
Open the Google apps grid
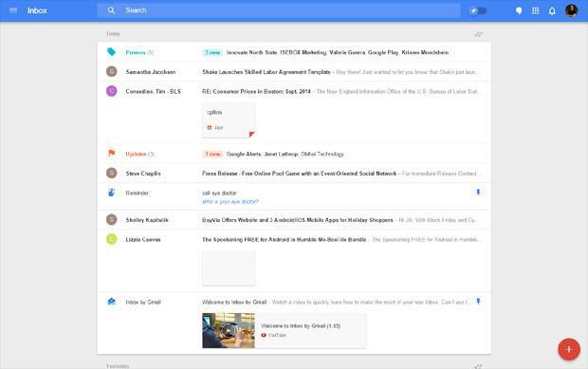coord(536,10)
